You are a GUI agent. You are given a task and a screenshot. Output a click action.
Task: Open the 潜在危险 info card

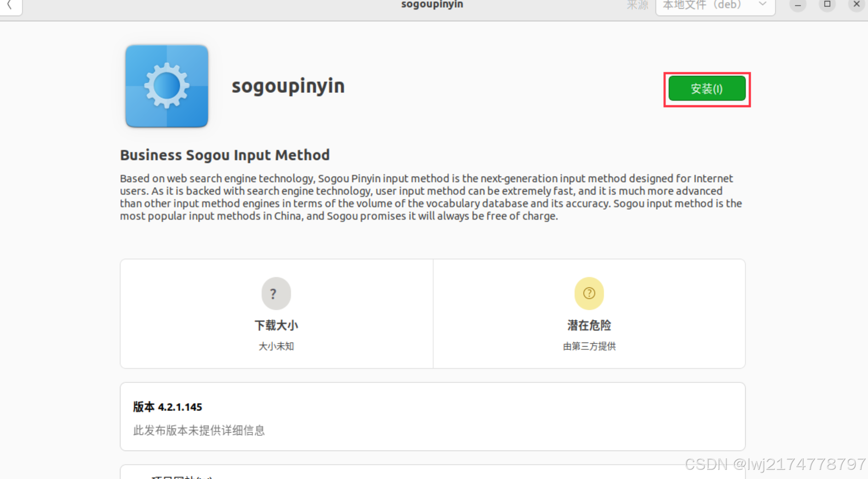click(x=589, y=314)
